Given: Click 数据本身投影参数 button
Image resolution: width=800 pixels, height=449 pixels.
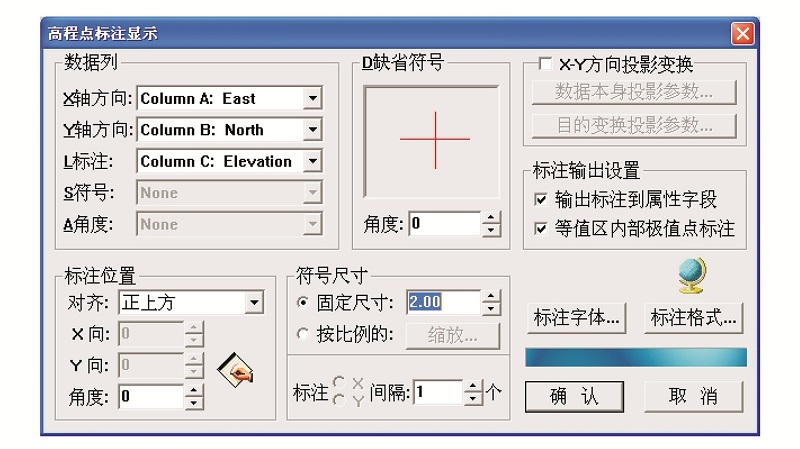Looking at the screenshot, I should click(634, 92).
